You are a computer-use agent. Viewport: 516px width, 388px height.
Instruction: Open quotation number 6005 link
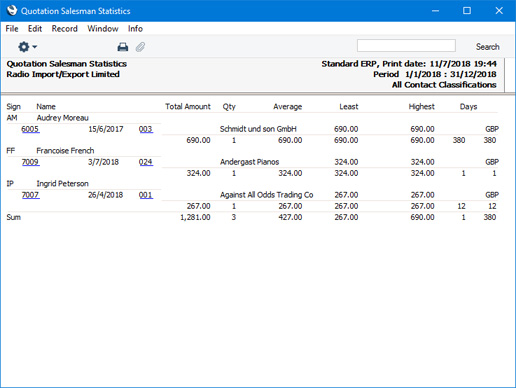click(30, 129)
